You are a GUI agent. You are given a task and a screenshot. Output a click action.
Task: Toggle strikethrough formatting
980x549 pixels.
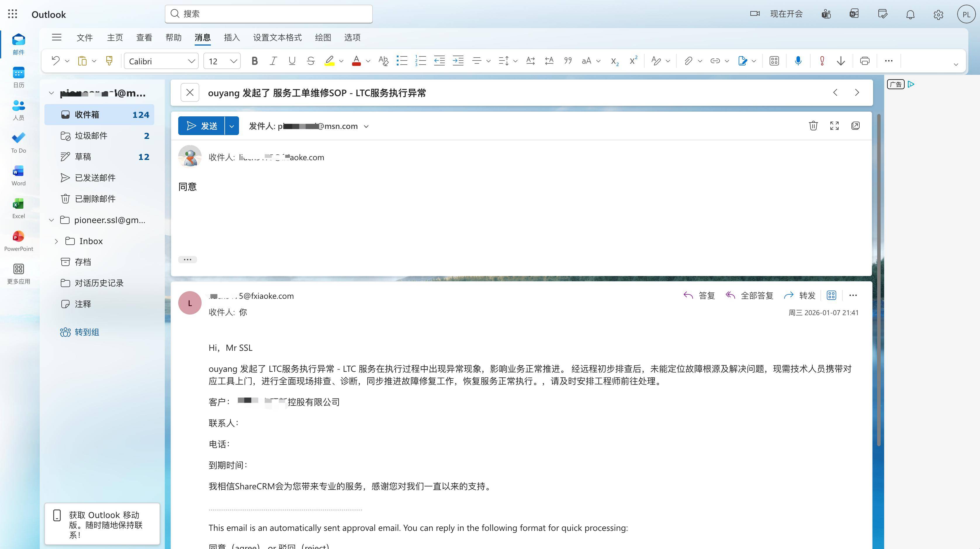pos(310,61)
